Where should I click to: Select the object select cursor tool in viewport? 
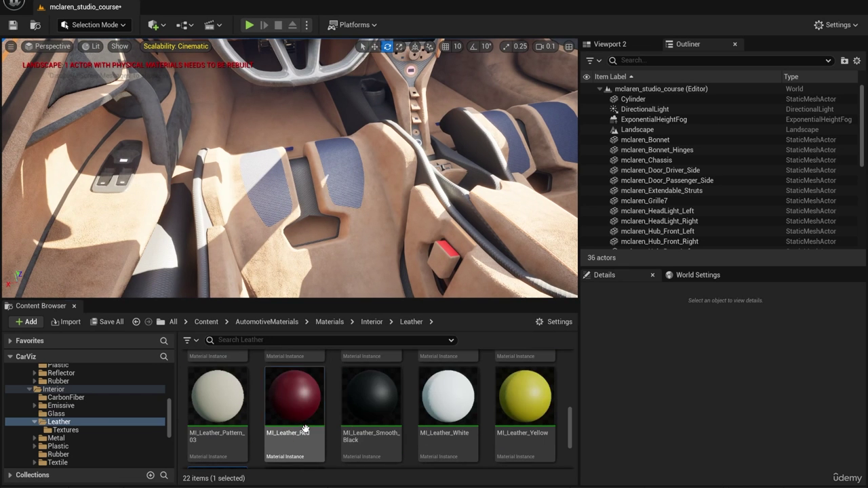(363, 46)
